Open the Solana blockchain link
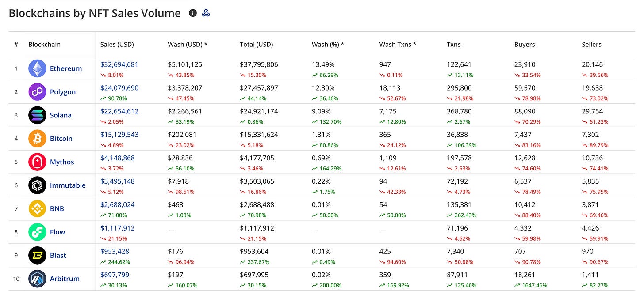The width and height of the screenshot is (644, 291). point(61,115)
